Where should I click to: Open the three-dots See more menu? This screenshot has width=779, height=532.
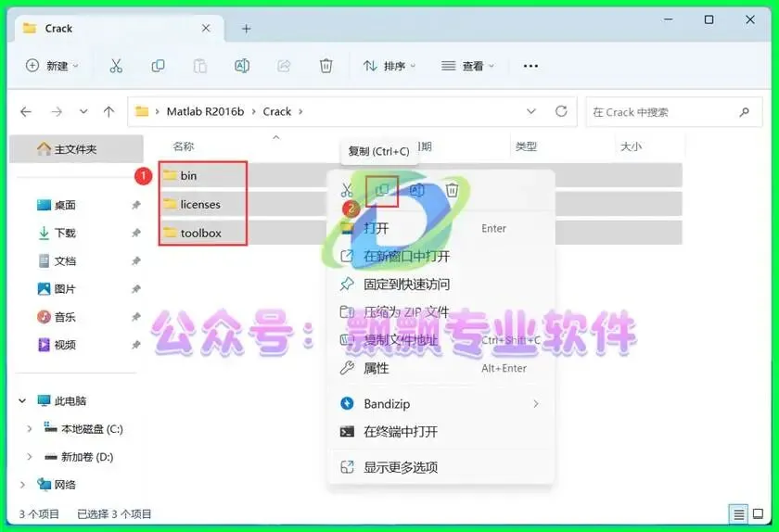[530, 66]
